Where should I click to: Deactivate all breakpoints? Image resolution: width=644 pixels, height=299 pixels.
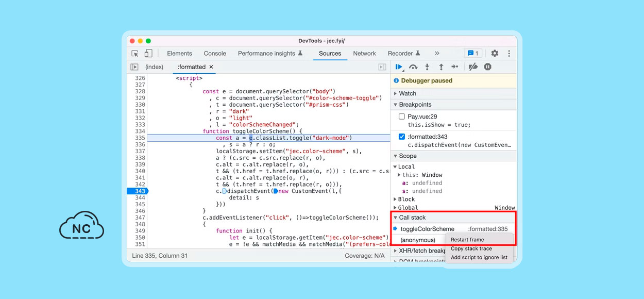[473, 67]
